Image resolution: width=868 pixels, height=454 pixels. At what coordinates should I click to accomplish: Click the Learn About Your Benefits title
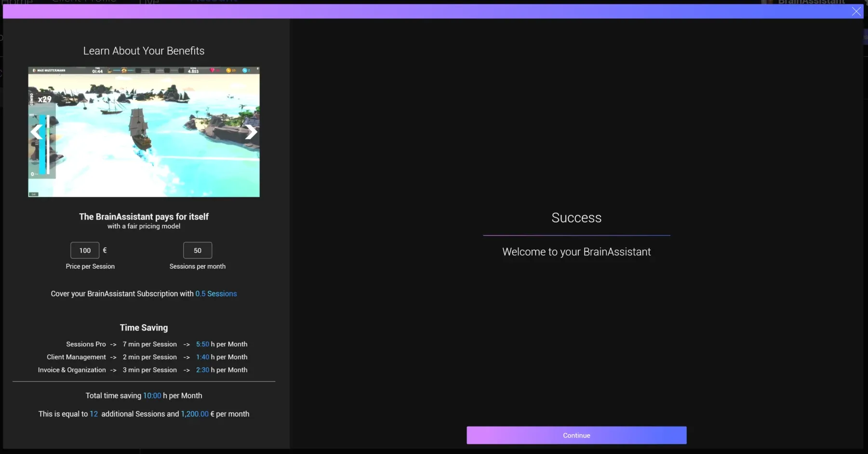(144, 51)
